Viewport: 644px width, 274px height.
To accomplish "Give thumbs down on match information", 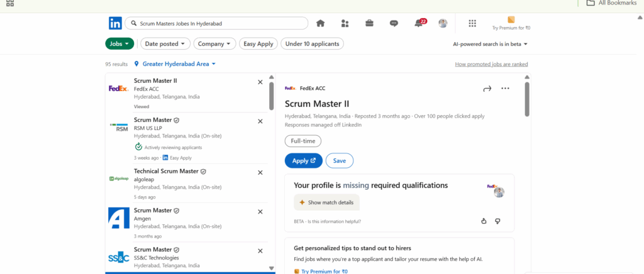I will coord(498,221).
